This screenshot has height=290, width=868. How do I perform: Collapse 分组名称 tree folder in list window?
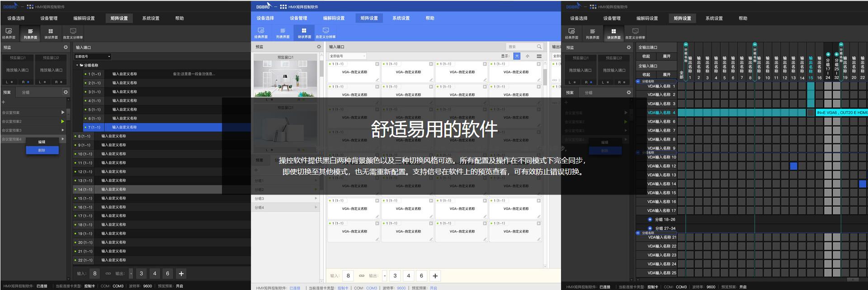pyautogui.click(x=77, y=65)
